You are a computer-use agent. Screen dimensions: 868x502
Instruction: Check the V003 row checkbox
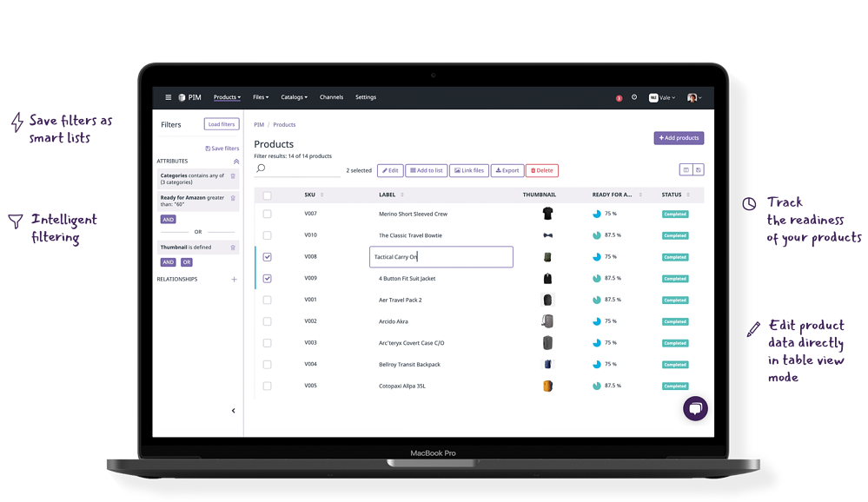[268, 343]
